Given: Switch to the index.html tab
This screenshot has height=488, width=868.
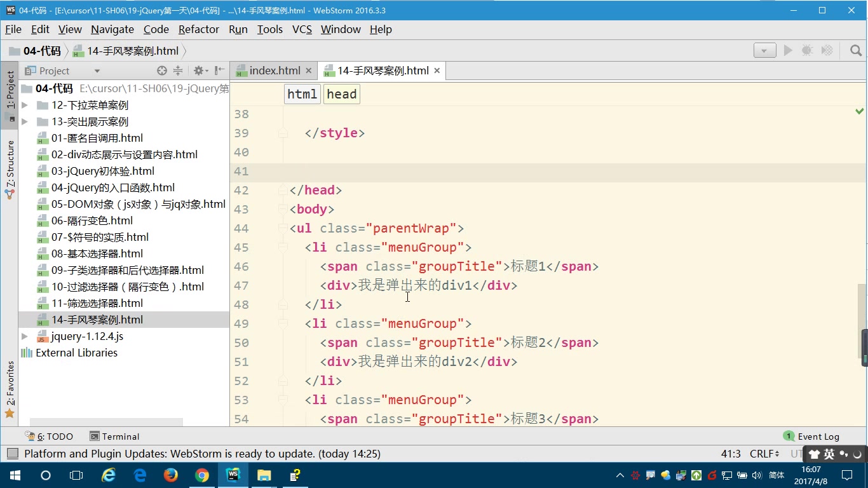Looking at the screenshot, I should tap(274, 71).
